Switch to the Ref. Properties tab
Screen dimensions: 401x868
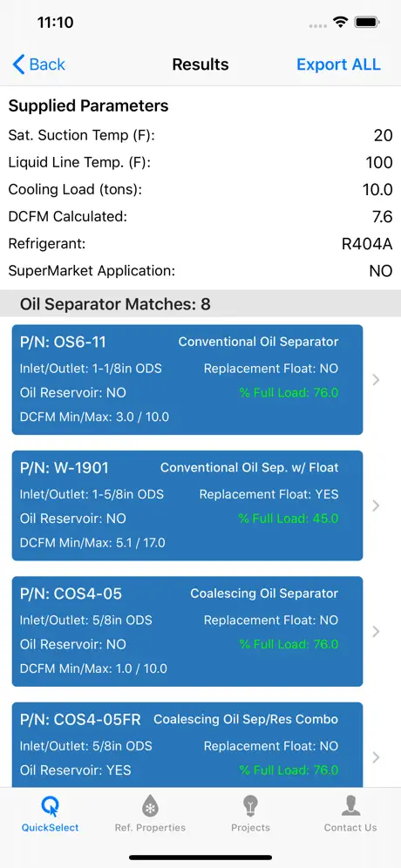click(150, 814)
